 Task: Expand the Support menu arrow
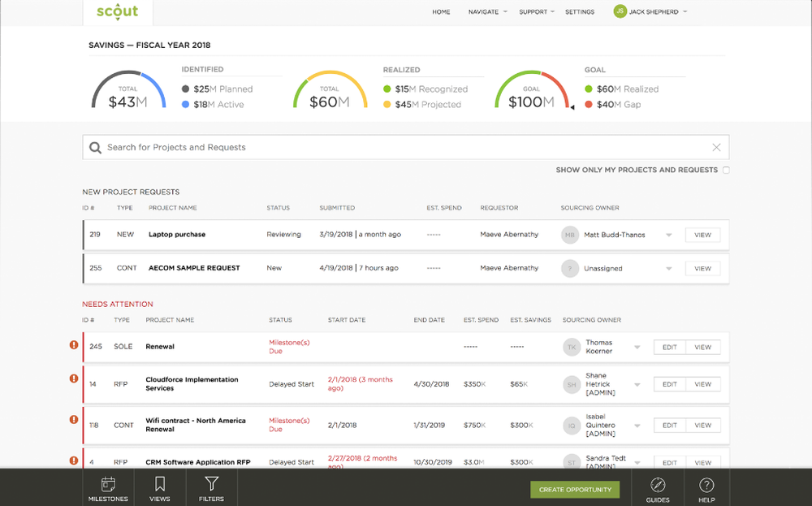click(552, 11)
